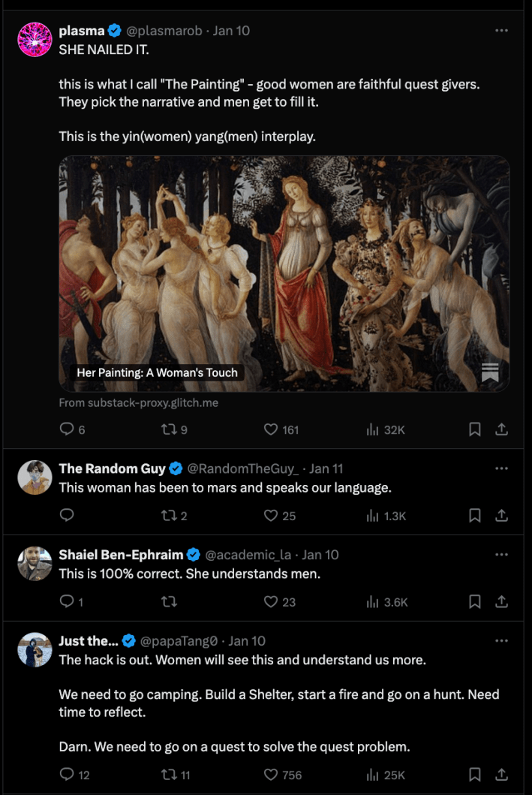The image size is (532, 795).
Task: Bookmark plasma's tweet
Action: (474, 429)
